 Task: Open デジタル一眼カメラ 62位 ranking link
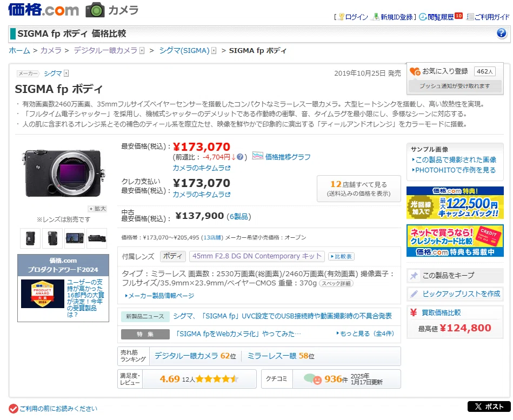tap(195, 356)
